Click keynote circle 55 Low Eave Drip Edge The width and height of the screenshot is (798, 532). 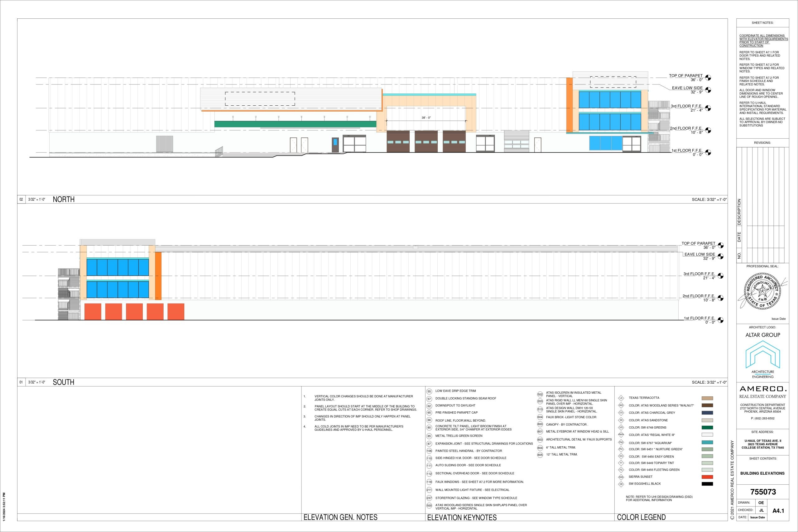[429, 391]
